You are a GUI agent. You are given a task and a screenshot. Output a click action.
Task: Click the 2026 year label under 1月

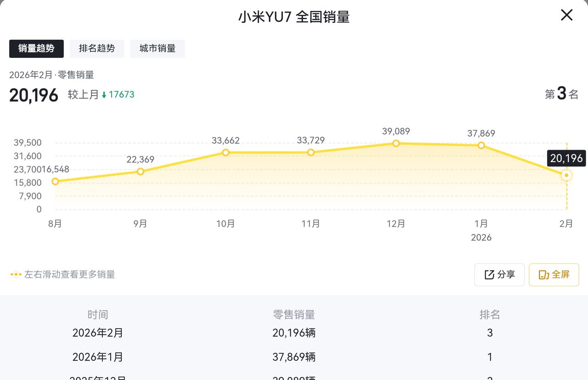click(481, 237)
